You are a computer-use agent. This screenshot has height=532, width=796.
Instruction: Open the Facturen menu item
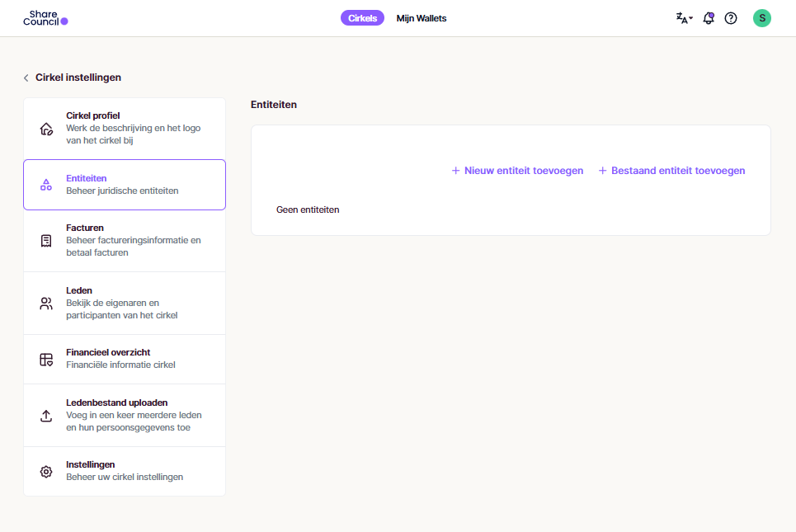pos(125,241)
